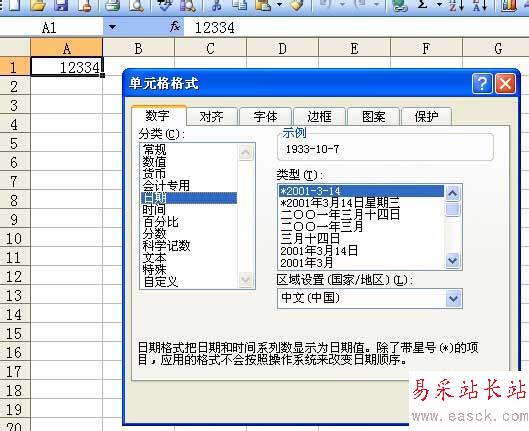Viewport: 529px width, 431px height.
Task: Switch to the 字体 tab
Action: pyautogui.click(x=266, y=117)
